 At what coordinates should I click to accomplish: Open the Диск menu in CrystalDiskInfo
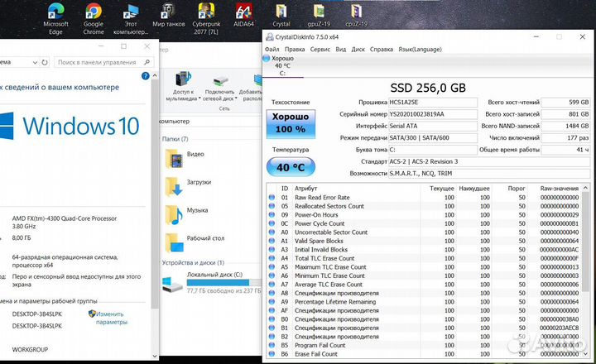coord(358,50)
